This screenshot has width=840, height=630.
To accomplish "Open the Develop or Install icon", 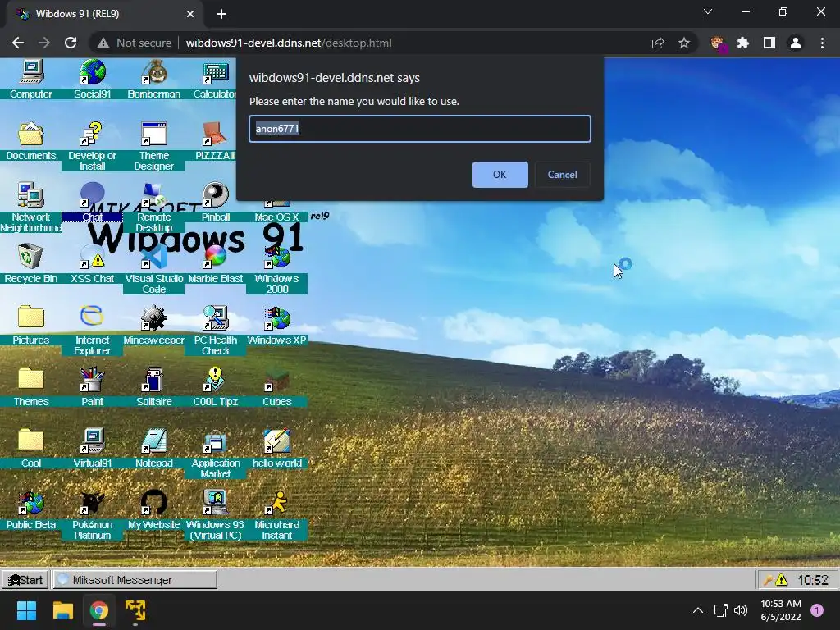I will [x=92, y=134].
